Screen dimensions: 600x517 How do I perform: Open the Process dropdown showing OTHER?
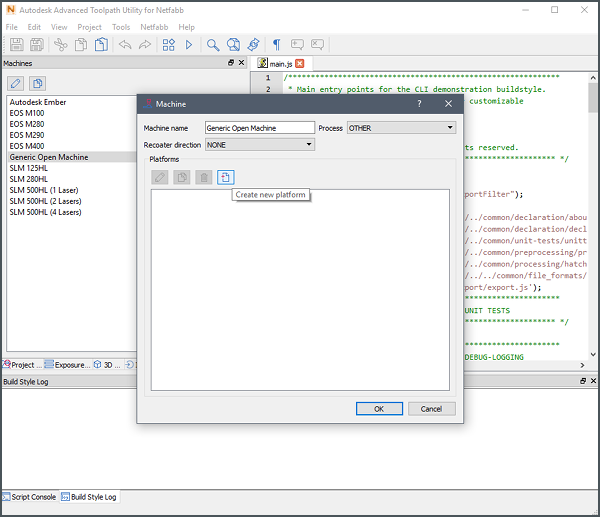click(x=401, y=128)
